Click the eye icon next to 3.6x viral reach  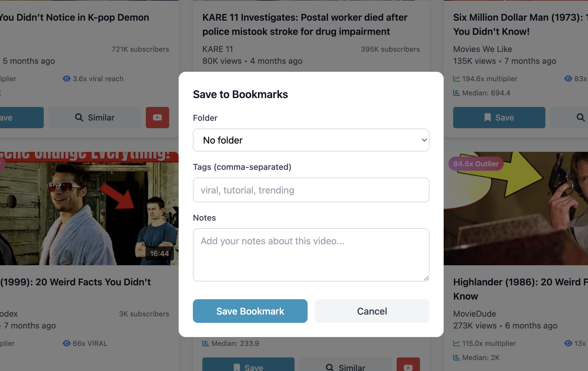67,79
